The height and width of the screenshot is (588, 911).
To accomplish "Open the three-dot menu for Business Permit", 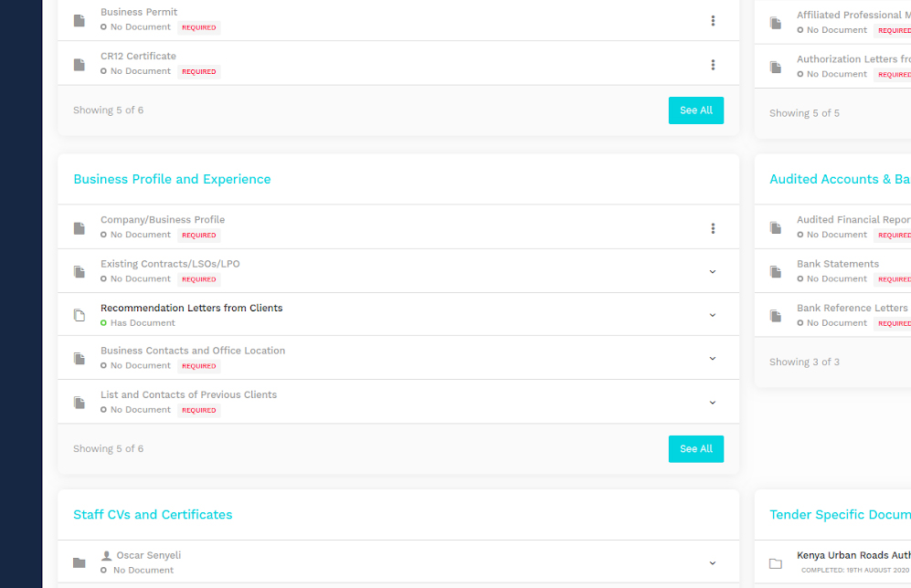I will [x=713, y=21].
